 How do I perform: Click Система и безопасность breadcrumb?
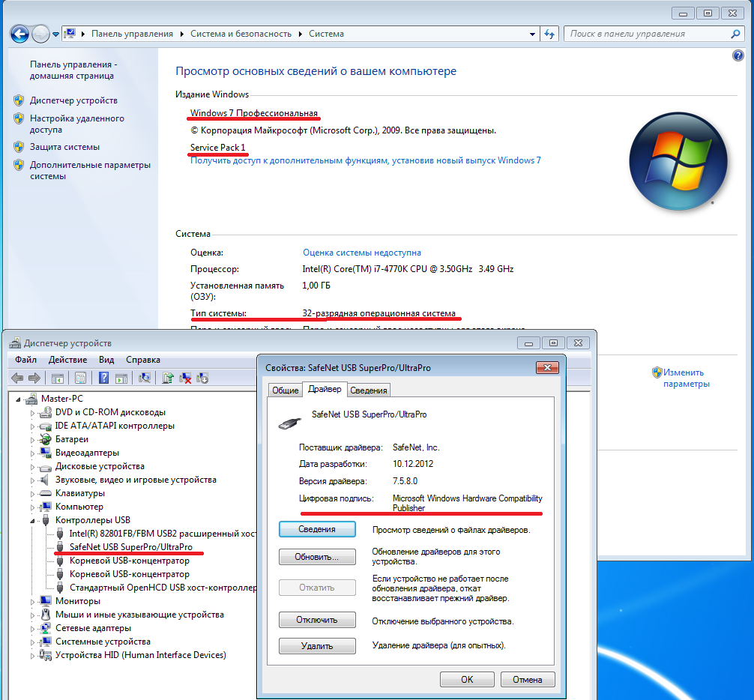[x=241, y=34]
